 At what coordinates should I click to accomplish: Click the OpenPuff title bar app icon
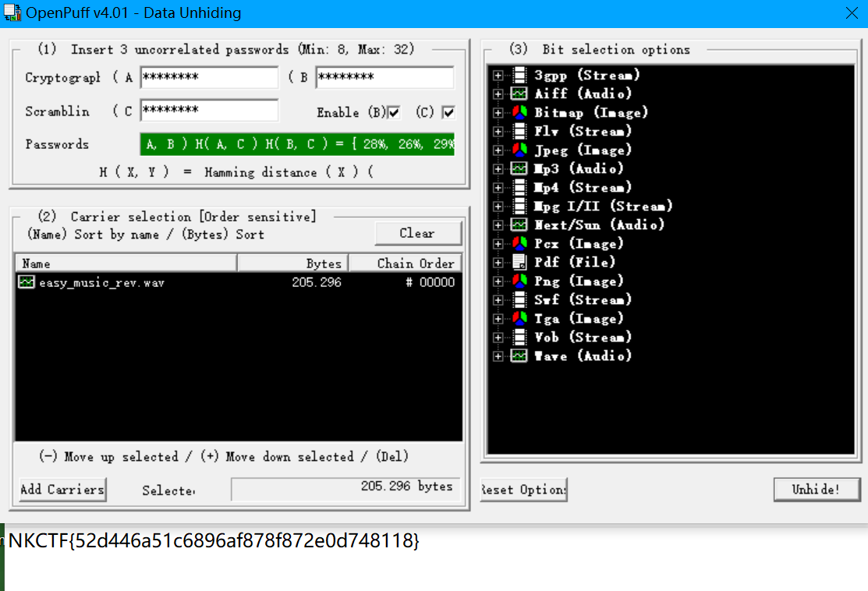[x=12, y=12]
